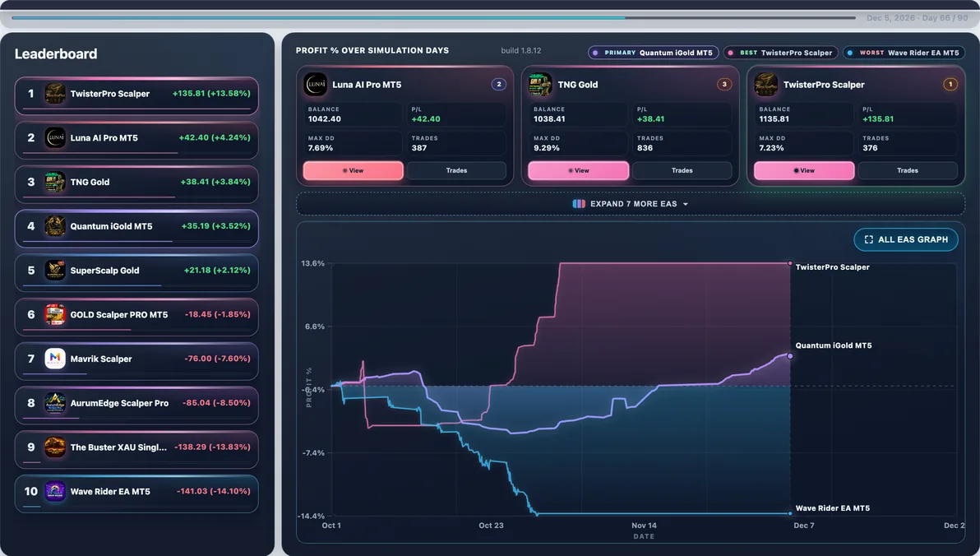Click Oct 23 date axis label
This screenshot has height=556, width=980.
coord(492,526)
